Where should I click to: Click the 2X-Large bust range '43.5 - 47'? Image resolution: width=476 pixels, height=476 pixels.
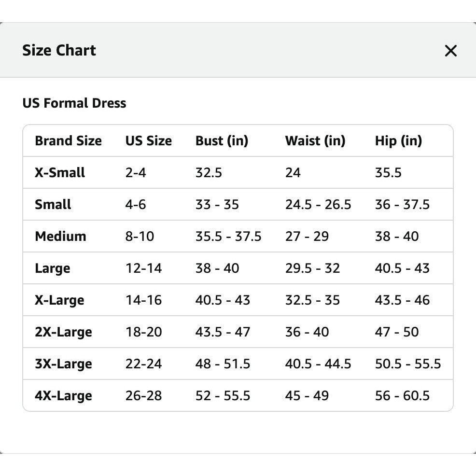(x=223, y=332)
